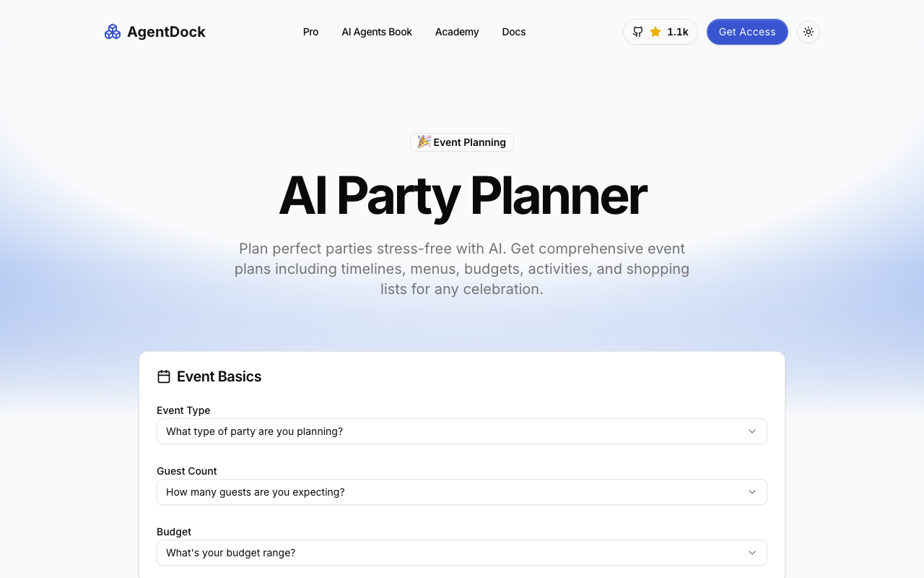Go to AI Agents Book page
924x578 pixels.
tap(377, 32)
